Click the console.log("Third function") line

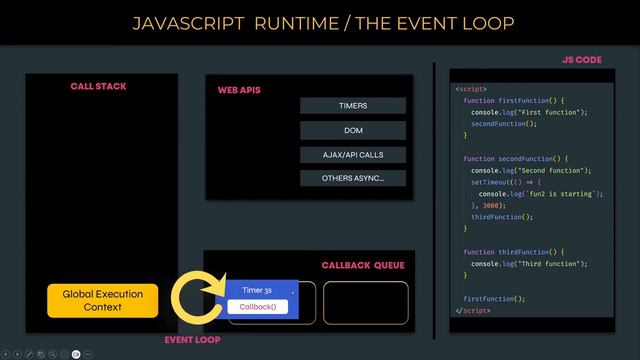coord(529,264)
